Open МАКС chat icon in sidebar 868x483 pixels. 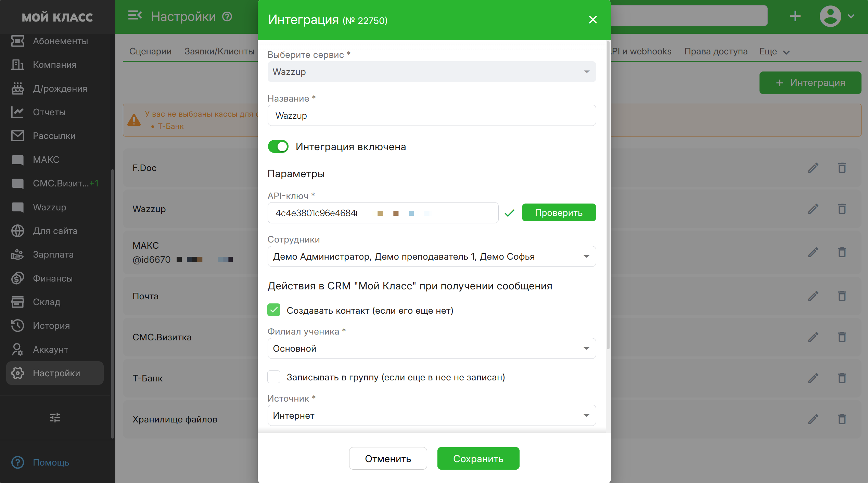[x=17, y=160]
